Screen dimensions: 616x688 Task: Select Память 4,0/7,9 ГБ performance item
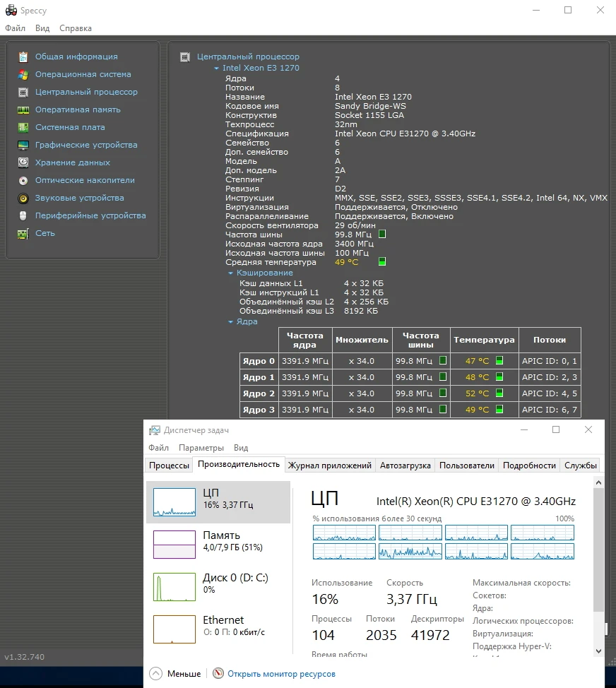coord(218,545)
